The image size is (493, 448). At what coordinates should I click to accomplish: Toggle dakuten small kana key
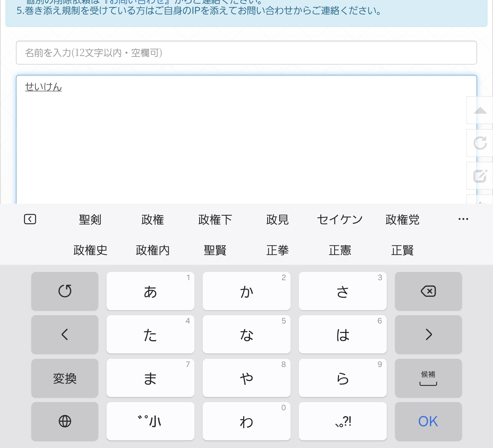tap(150, 421)
